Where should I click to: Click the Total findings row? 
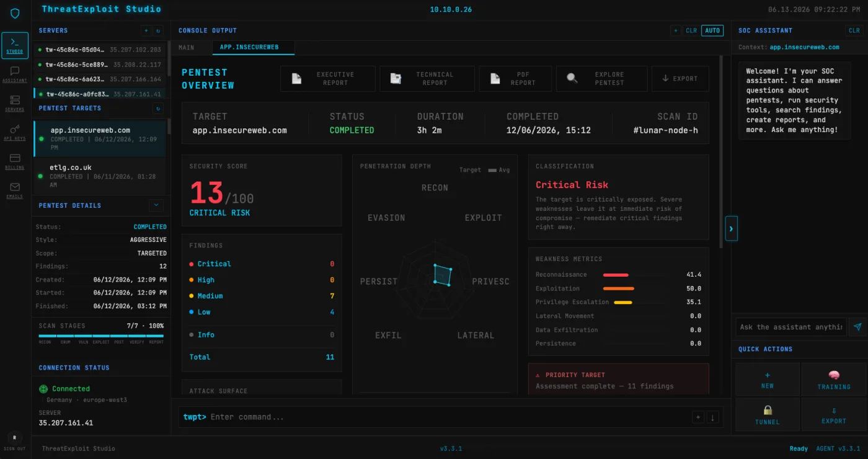pos(262,357)
